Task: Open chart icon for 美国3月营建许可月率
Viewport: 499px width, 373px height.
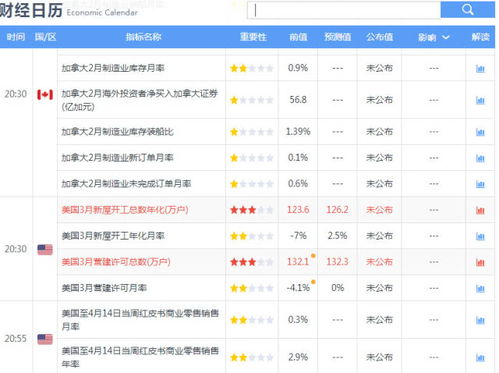Action: pyautogui.click(x=480, y=288)
